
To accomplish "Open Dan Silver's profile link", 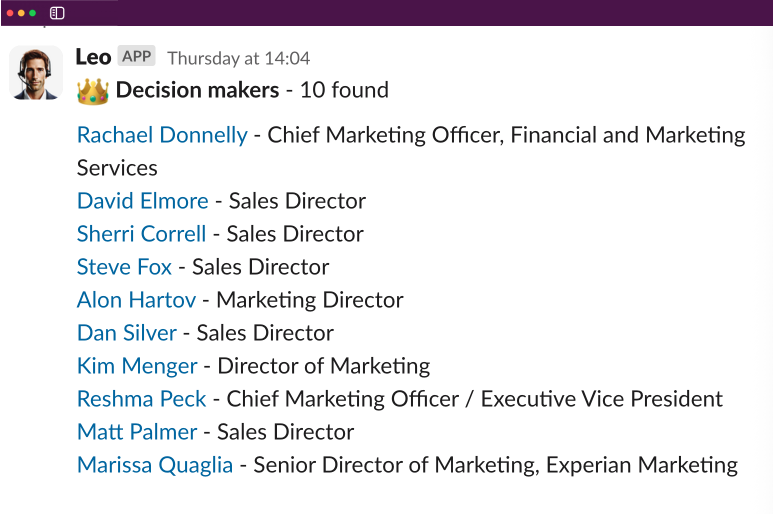I will (x=127, y=333).
